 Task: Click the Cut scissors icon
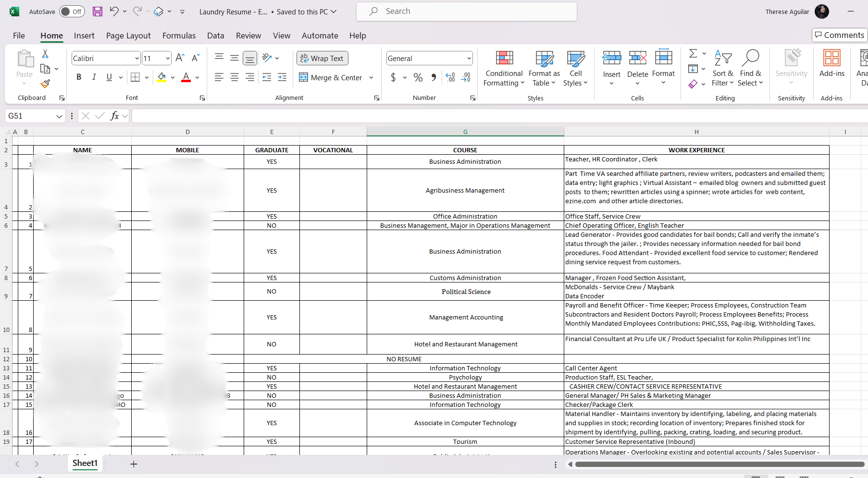coord(45,53)
